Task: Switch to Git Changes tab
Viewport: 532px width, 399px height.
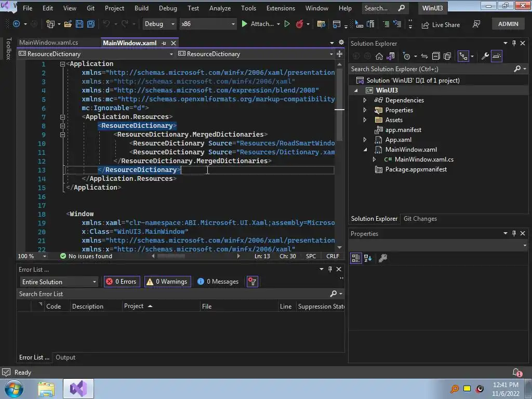Action: (x=420, y=219)
